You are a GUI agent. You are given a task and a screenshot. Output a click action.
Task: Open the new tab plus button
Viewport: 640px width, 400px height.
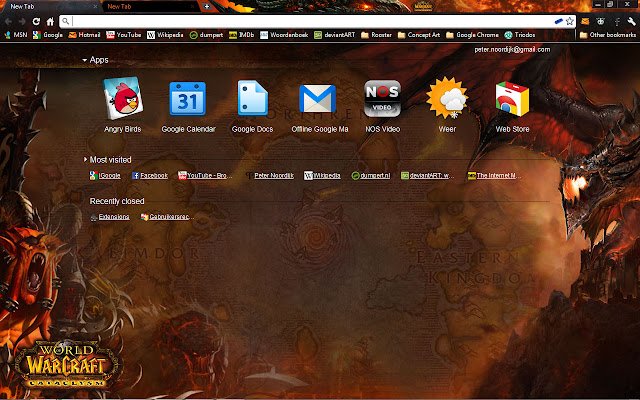[207, 7]
